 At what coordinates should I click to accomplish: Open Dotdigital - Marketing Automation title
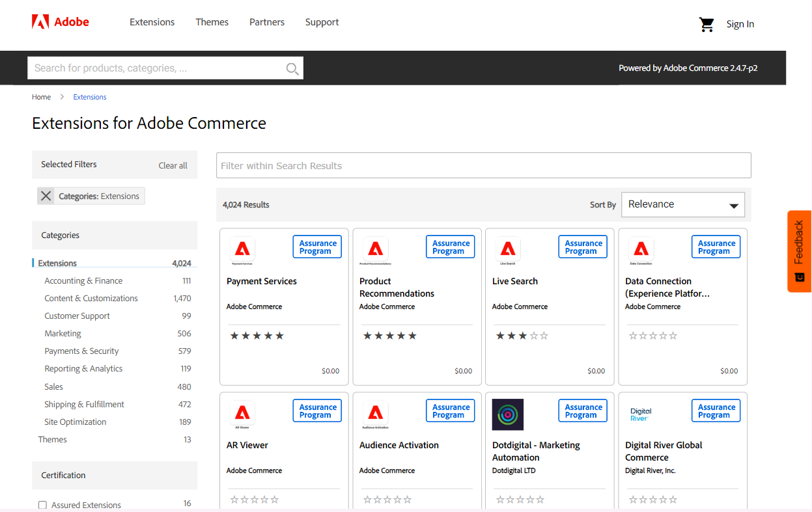click(536, 451)
